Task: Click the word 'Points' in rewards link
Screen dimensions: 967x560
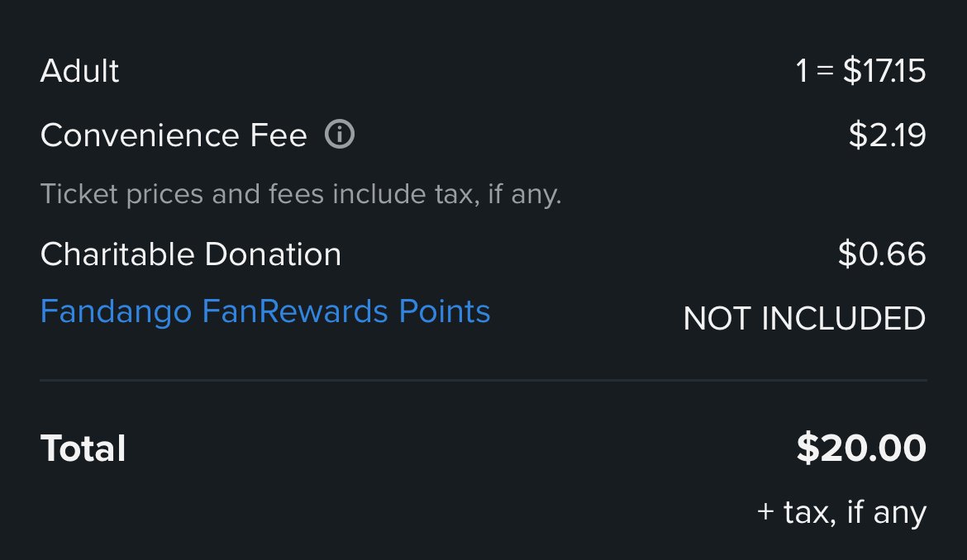Action: [x=445, y=311]
